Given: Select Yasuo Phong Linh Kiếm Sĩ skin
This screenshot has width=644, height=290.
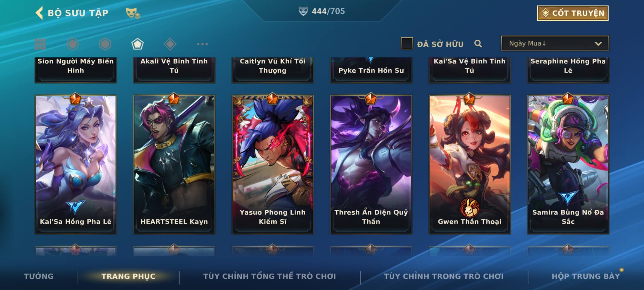Looking at the screenshot, I should click(273, 164).
